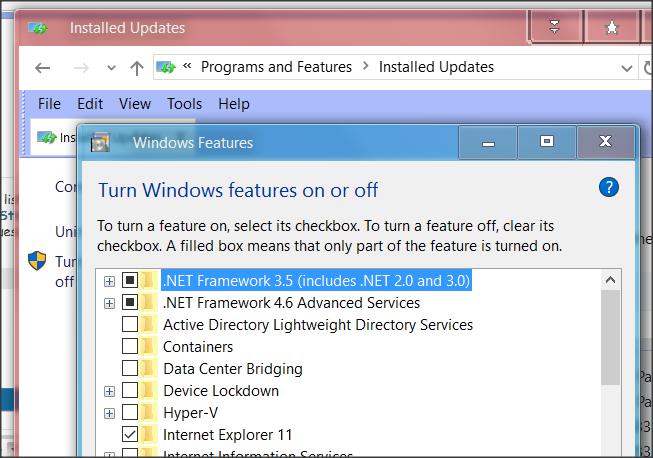653x458 pixels.
Task: Click the Installed Updates title bar icon
Action: (38, 28)
